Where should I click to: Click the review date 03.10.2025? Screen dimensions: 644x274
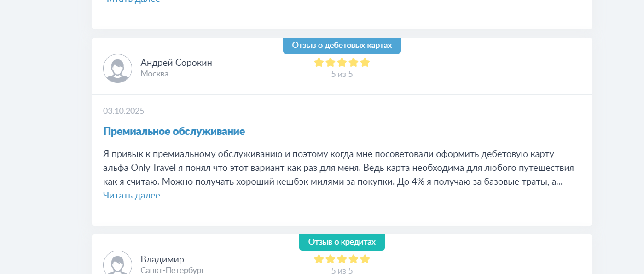124,111
